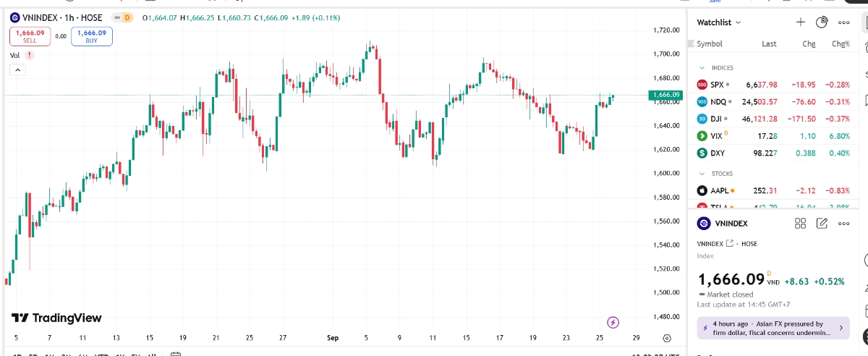Collapse the chart legend with the chevron

click(17, 70)
